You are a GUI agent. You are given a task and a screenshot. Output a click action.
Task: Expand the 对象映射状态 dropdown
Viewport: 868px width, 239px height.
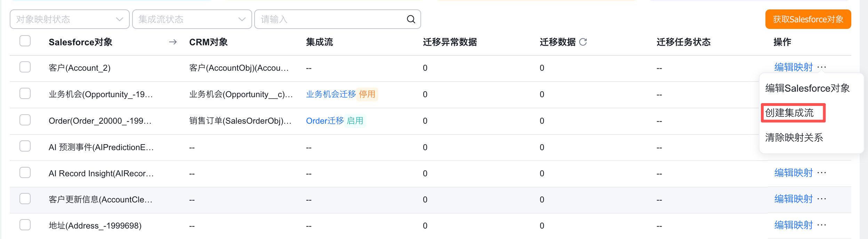click(x=70, y=19)
